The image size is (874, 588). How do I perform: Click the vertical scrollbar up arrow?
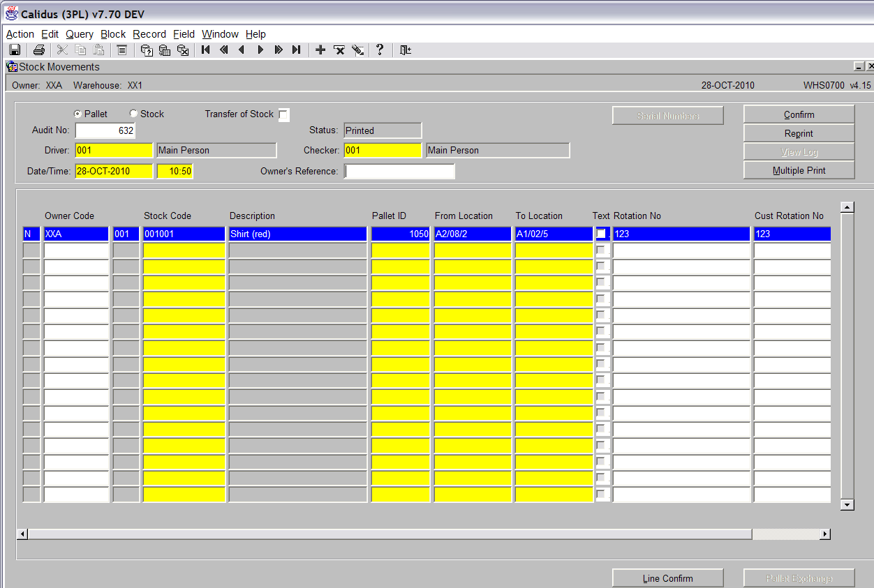(x=847, y=207)
